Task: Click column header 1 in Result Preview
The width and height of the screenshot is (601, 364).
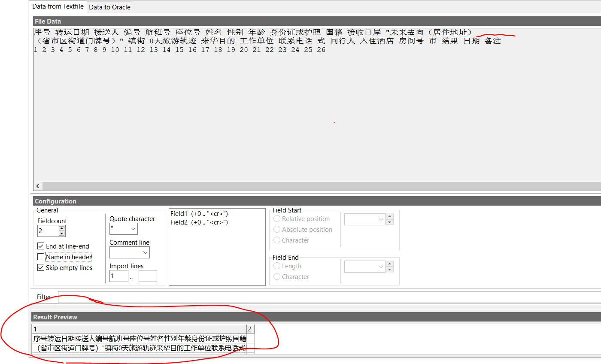Action: click(x=140, y=329)
